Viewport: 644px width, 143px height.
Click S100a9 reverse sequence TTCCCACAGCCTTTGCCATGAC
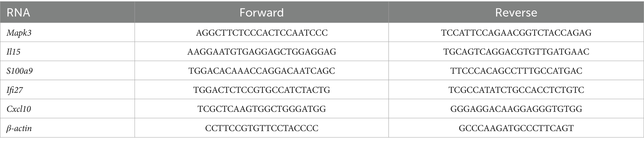[x=516, y=71]
